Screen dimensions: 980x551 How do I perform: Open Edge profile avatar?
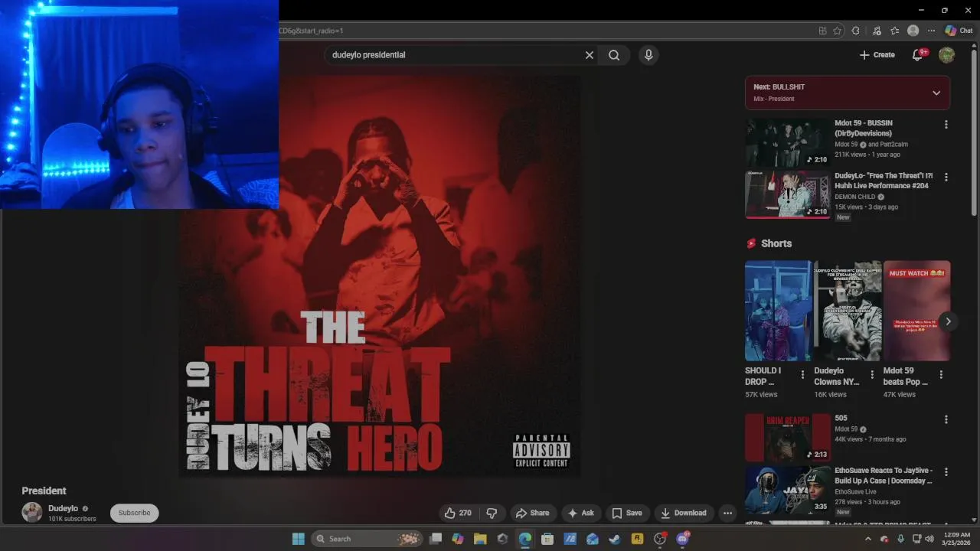point(913,31)
